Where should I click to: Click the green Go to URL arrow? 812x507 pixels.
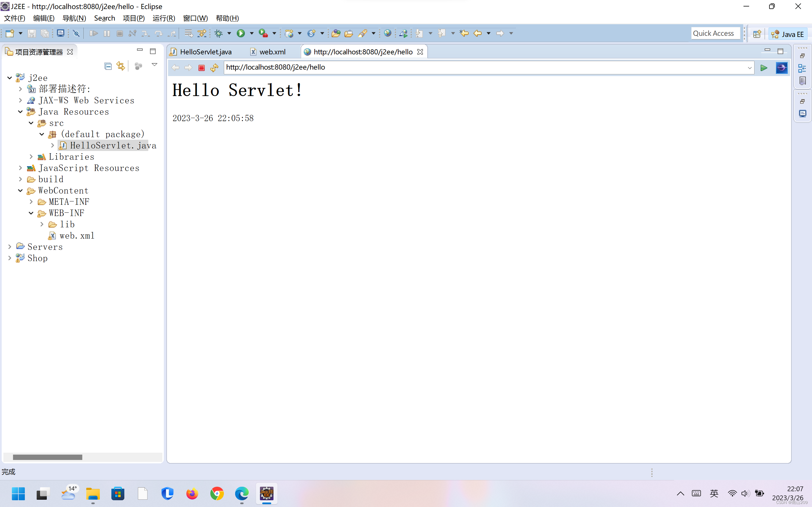pyautogui.click(x=764, y=68)
